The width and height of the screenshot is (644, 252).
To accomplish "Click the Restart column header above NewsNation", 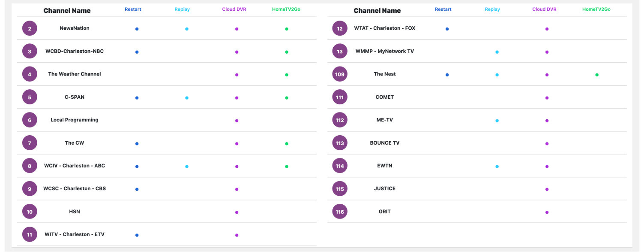I will [x=133, y=9].
